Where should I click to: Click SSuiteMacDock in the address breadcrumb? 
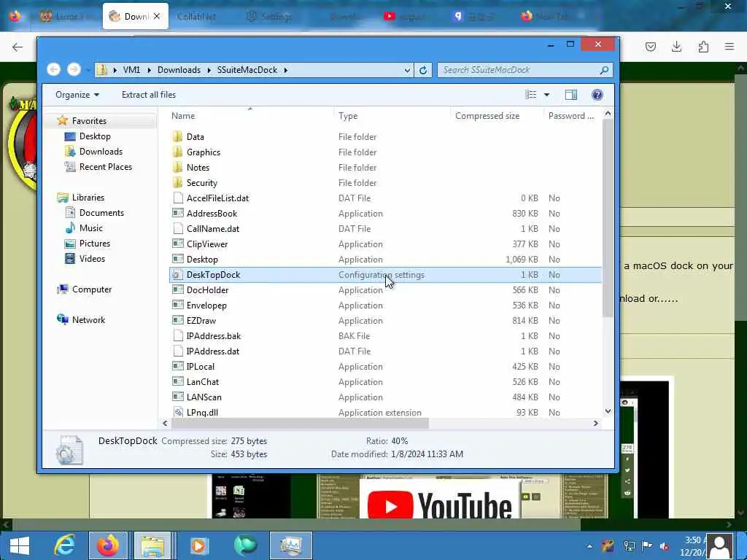[x=247, y=70]
